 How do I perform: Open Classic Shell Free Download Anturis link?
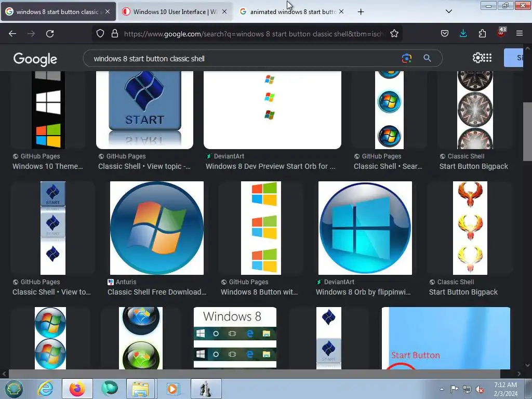tap(157, 292)
